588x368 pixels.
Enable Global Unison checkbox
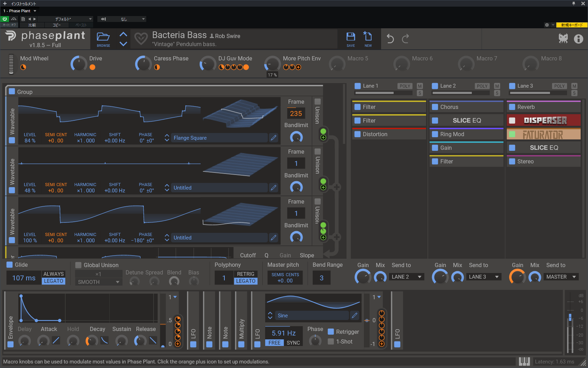click(79, 265)
